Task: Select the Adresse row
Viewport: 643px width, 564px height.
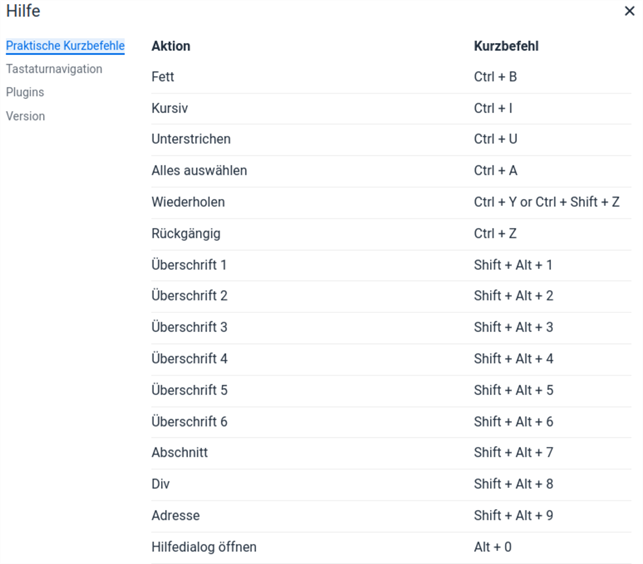Action: point(175,515)
